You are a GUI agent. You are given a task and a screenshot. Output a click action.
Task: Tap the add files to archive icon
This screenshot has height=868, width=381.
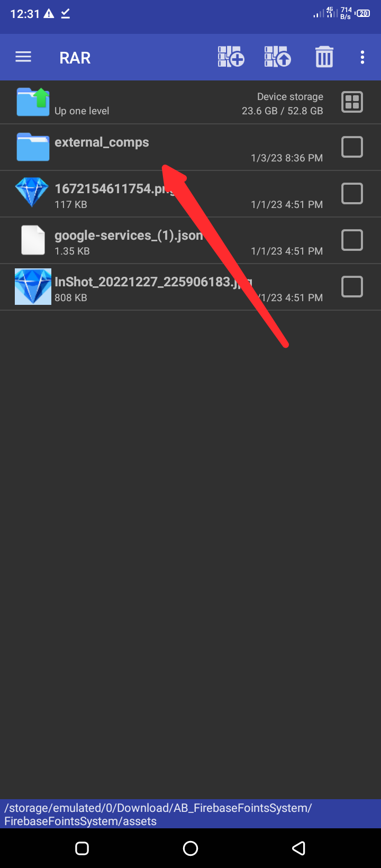click(x=231, y=57)
